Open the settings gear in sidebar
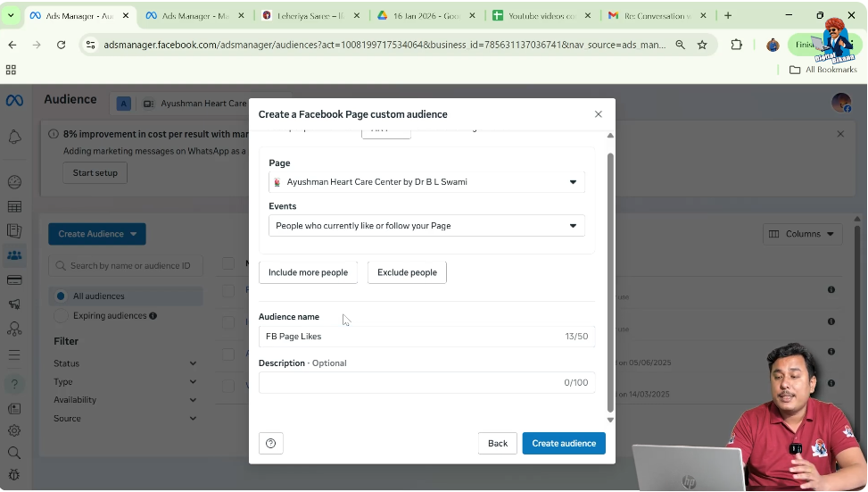 (14, 430)
